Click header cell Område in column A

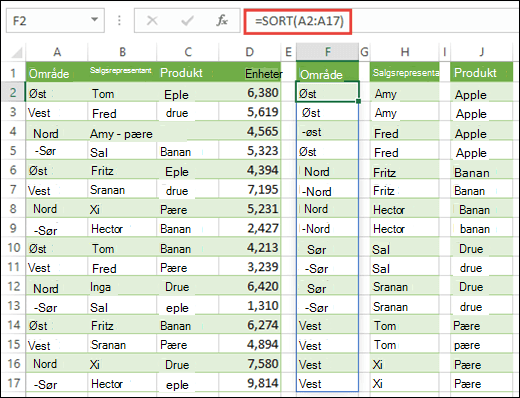[x=57, y=72]
